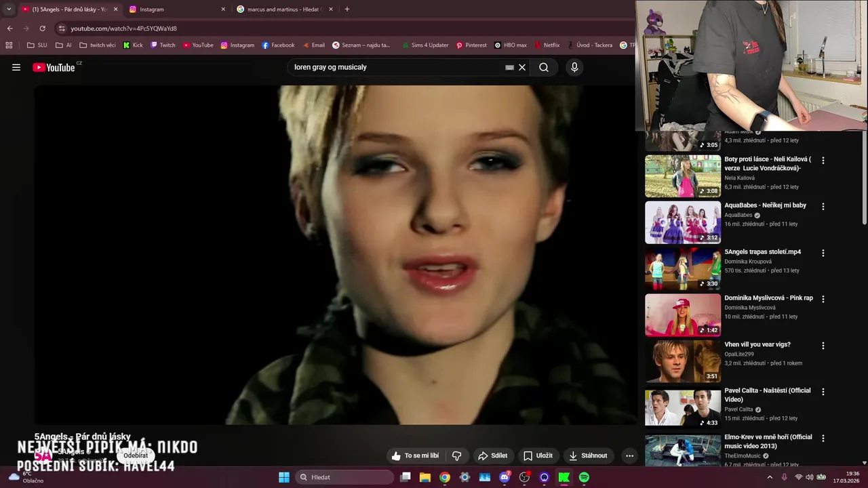Open Dominika Myslivcová Pink rap thumbnail
Image resolution: width=868 pixels, height=488 pixels.
683,315
